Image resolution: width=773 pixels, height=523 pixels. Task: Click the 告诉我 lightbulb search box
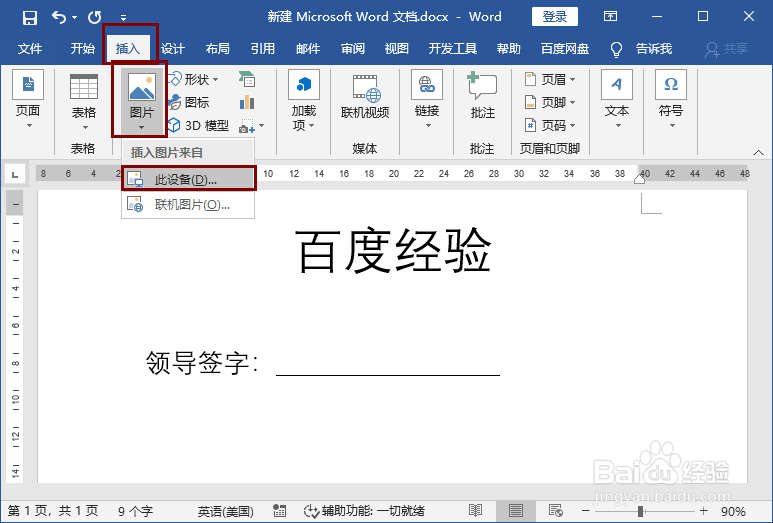[641, 49]
